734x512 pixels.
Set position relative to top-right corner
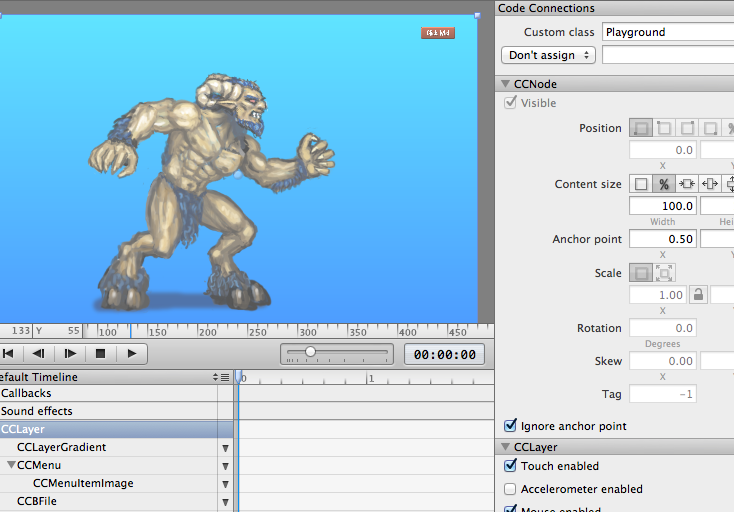[x=687, y=128]
